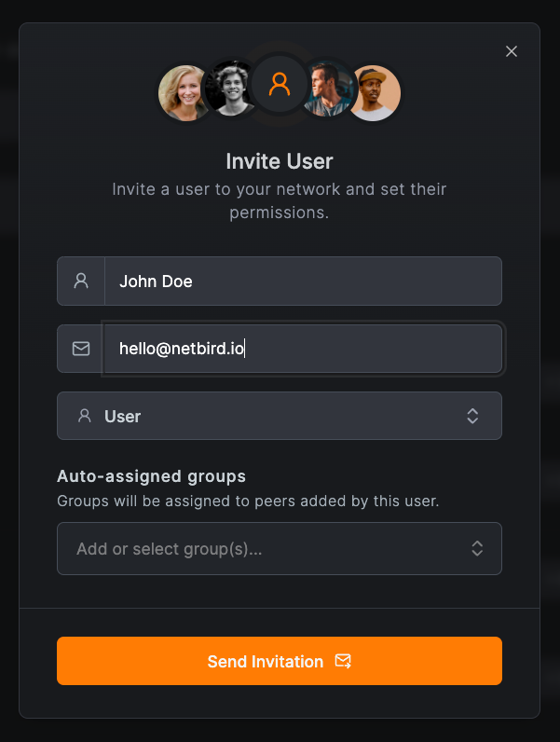Click the man with orange cap avatar
Screen dimensions: 560x742
point(376,92)
